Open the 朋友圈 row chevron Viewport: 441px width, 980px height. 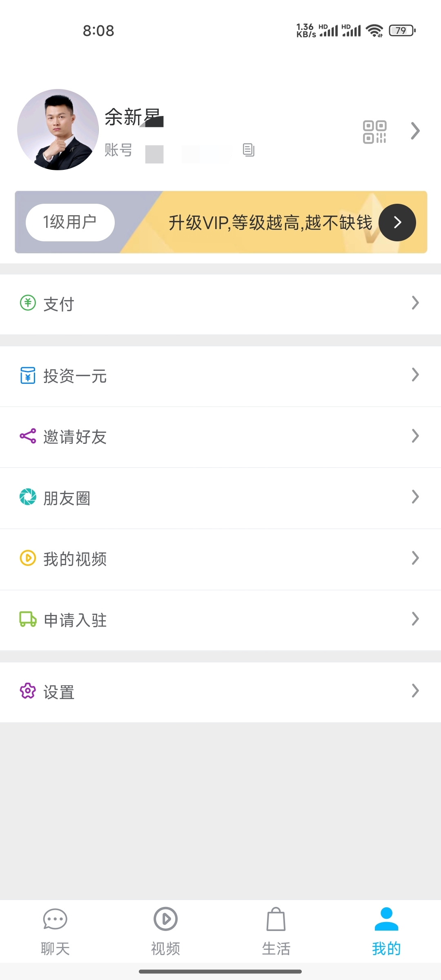point(415,497)
